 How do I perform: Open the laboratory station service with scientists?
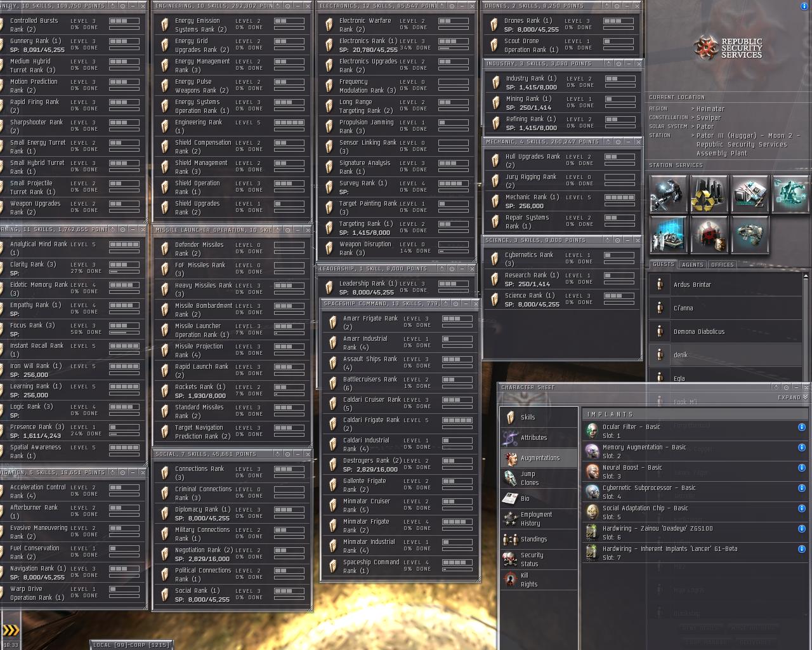669,234
